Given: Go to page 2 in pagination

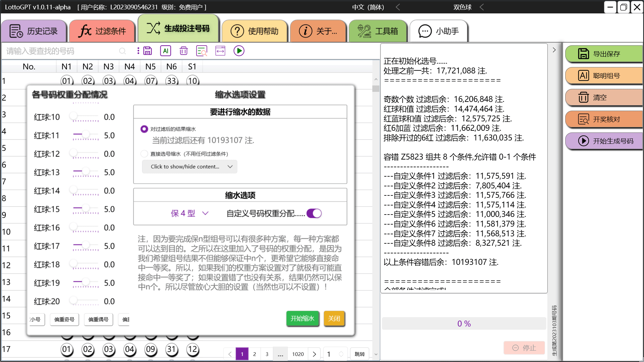Looking at the screenshot, I should click(x=255, y=354).
